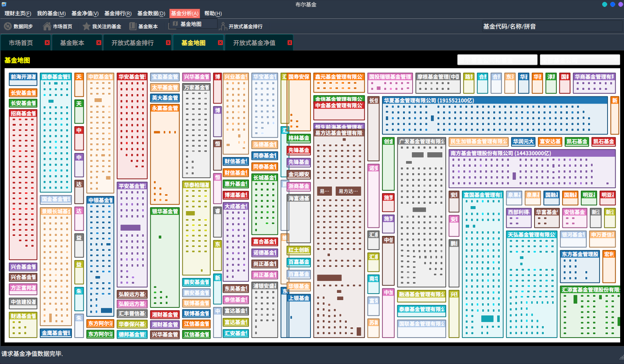Select the 华安基金管 block header
This screenshot has height=364, width=624.
(x=132, y=77)
